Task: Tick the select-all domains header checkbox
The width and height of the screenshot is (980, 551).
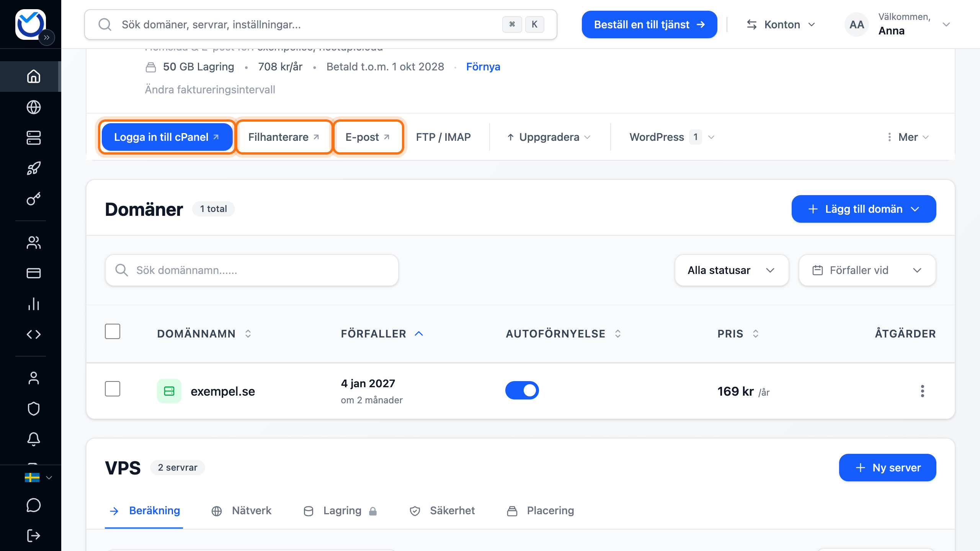Action: click(x=113, y=331)
